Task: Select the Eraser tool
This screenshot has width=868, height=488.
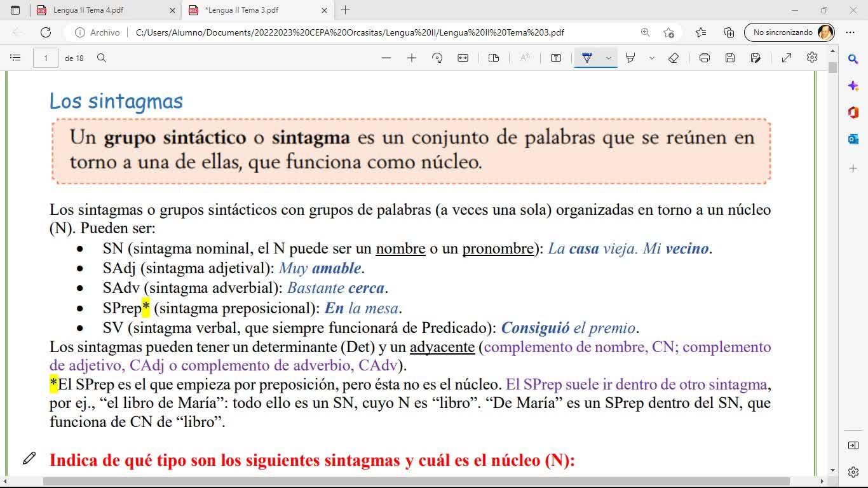Action: [674, 58]
